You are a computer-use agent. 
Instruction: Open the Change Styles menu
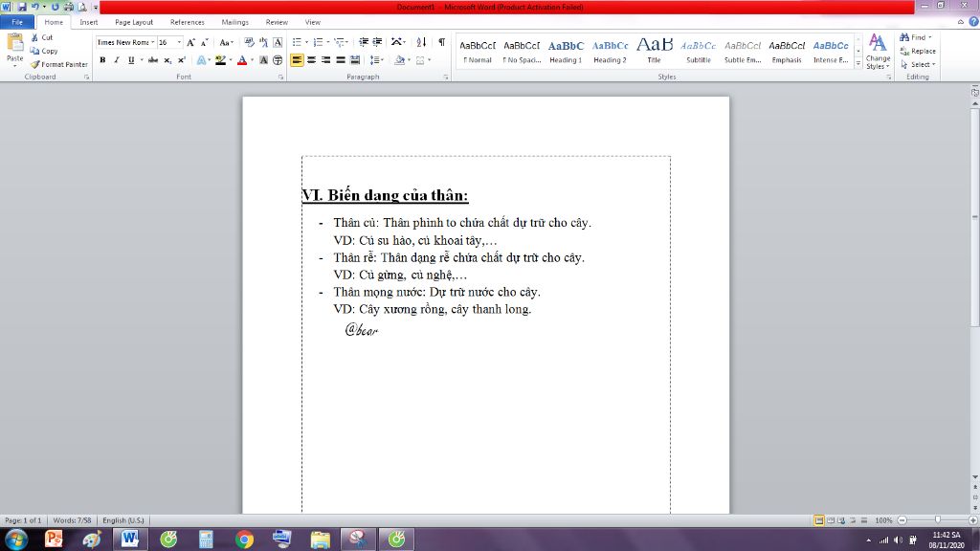coord(878,52)
